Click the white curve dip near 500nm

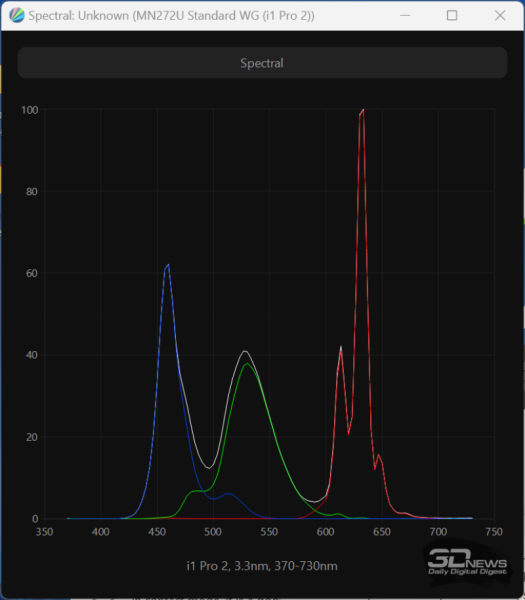209,467
